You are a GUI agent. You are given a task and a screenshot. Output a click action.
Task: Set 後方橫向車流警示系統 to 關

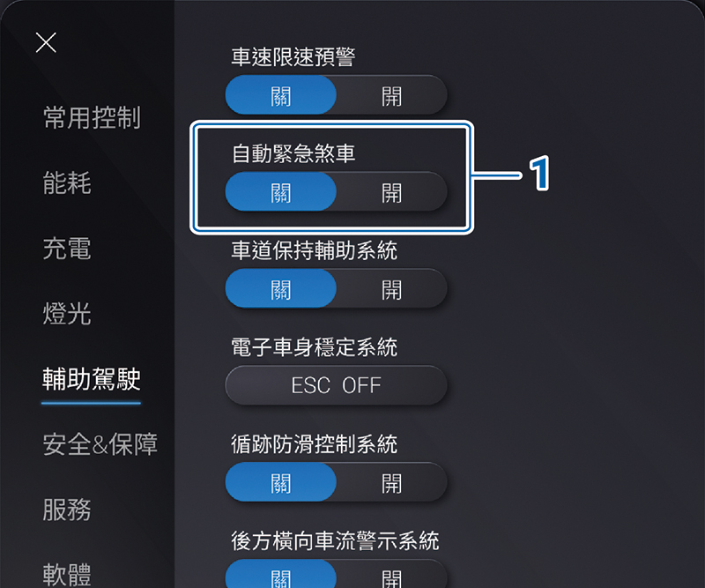point(281,577)
